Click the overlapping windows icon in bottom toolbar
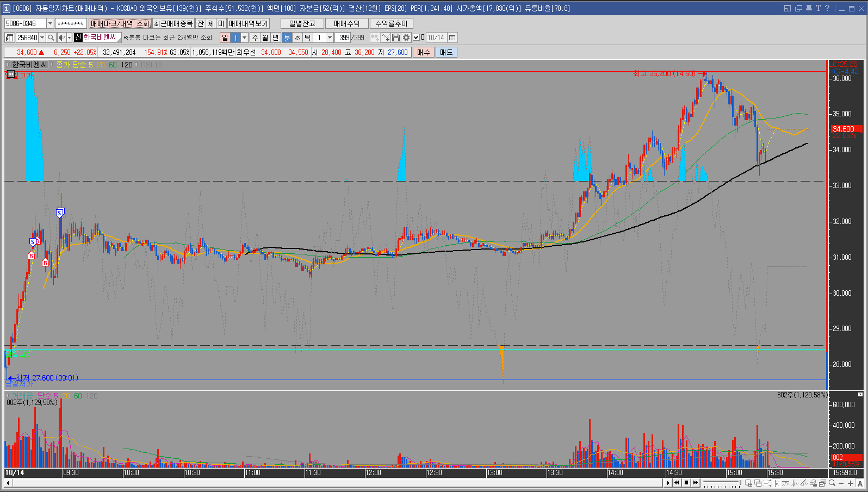868x492 pixels. pyautogui.click(x=758, y=483)
